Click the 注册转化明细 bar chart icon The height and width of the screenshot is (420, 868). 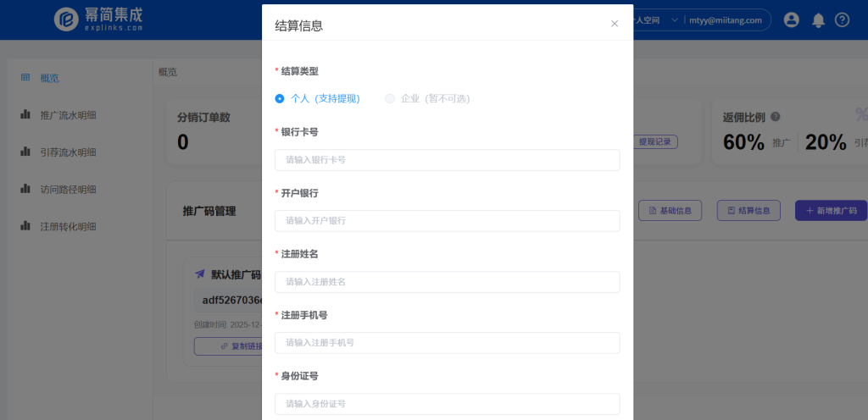pos(25,225)
